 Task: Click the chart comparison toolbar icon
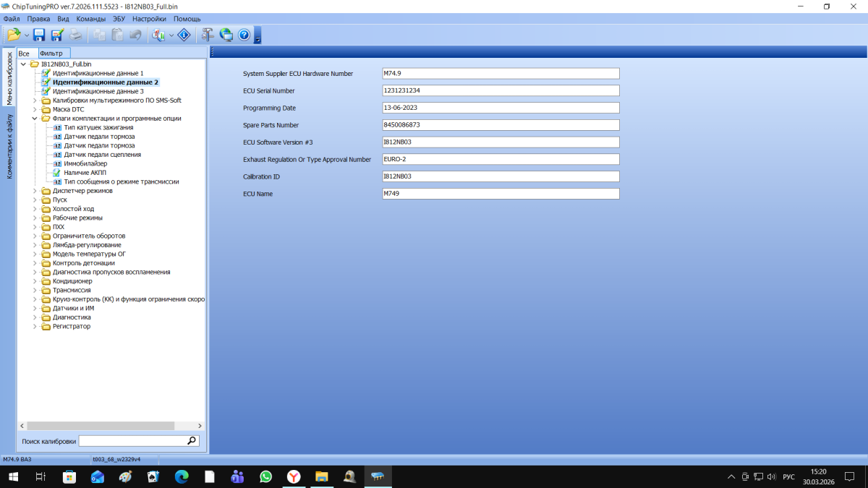pos(159,35)
